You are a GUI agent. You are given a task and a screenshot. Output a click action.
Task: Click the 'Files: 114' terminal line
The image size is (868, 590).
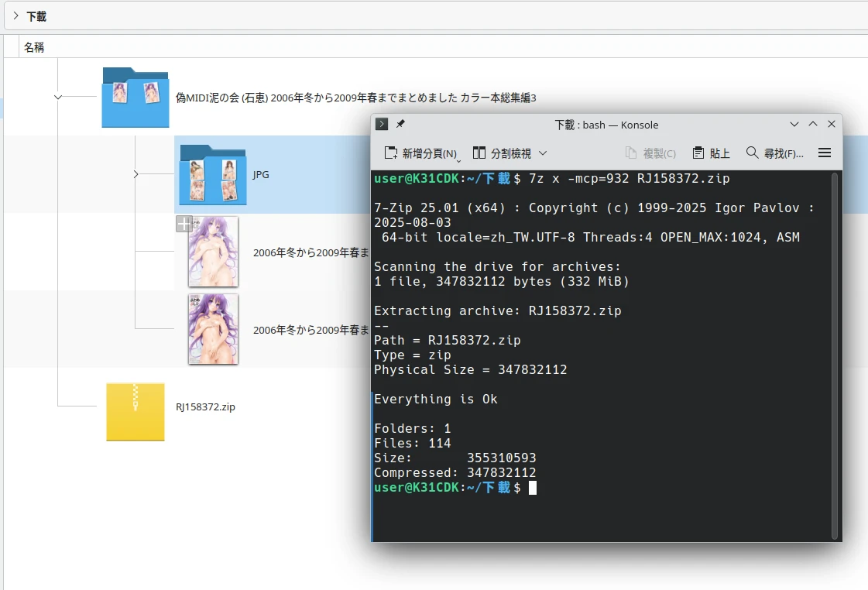[x=413, y=444]
